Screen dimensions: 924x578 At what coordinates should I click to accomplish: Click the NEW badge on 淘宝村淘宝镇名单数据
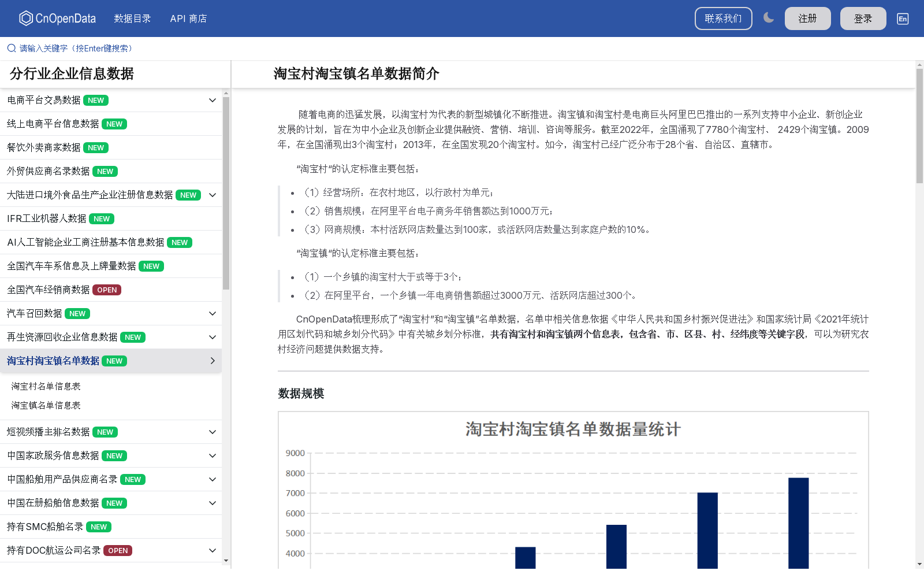[x=114, y=361]
